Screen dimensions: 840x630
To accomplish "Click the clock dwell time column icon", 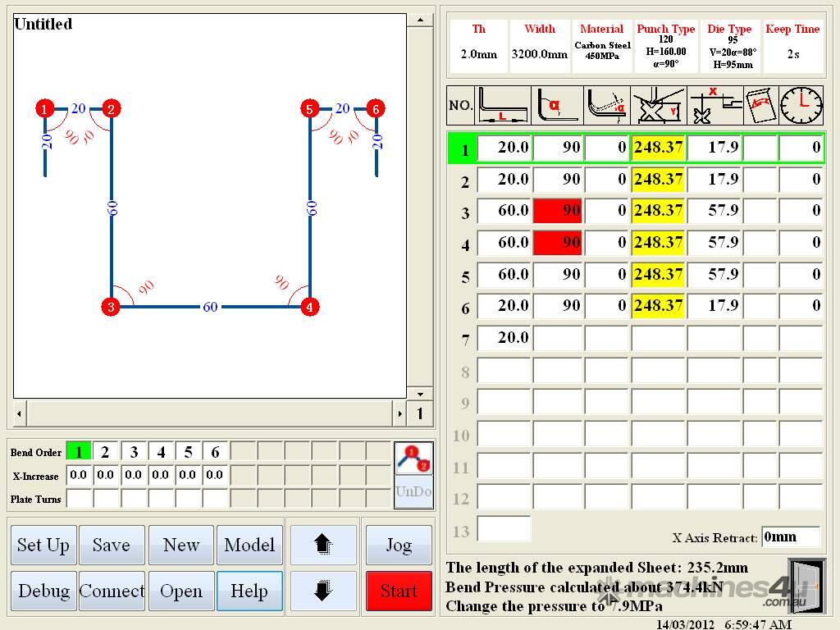I will click(801, 106).
